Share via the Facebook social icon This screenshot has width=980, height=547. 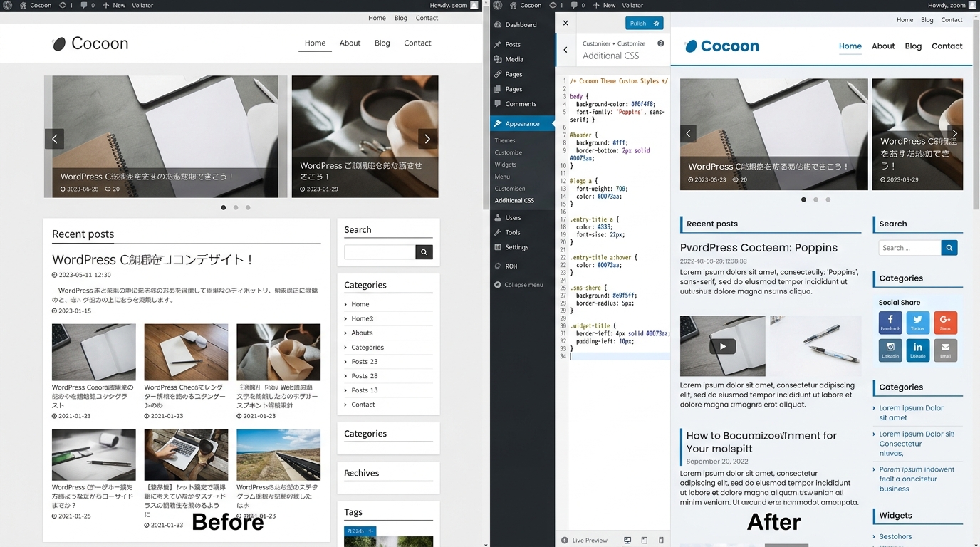pos(890,323)
